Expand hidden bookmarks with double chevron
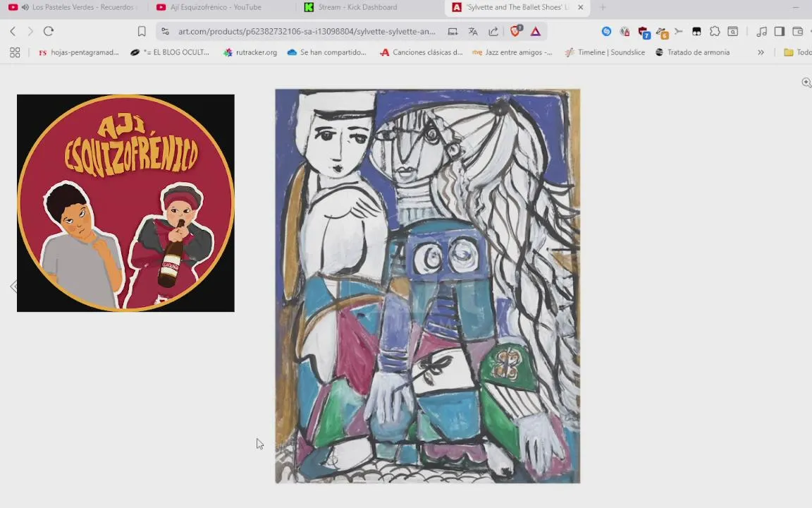Screen dimensions: 812x508 (761, 52)
